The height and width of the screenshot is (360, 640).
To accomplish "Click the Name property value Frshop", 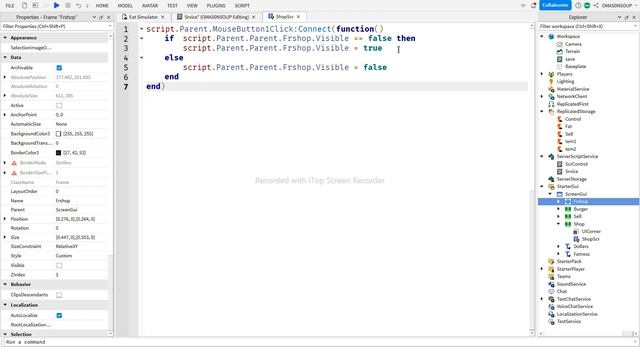I will [63, 201].
